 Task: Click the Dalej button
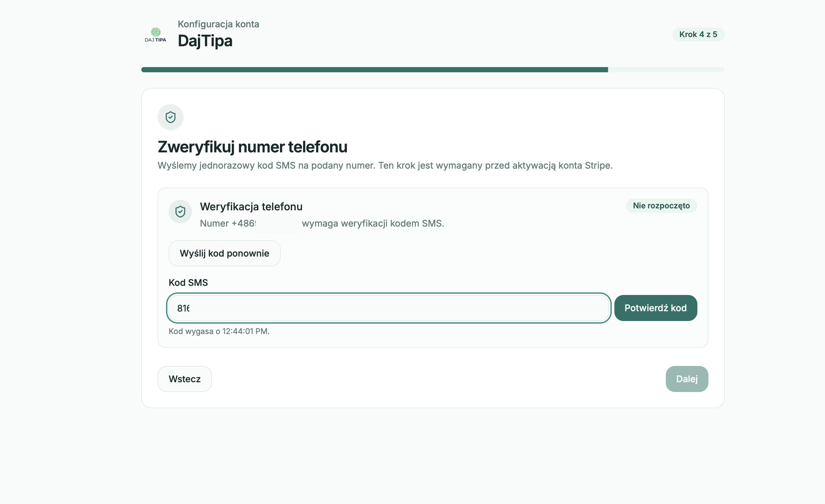click(x=687, y=379)
